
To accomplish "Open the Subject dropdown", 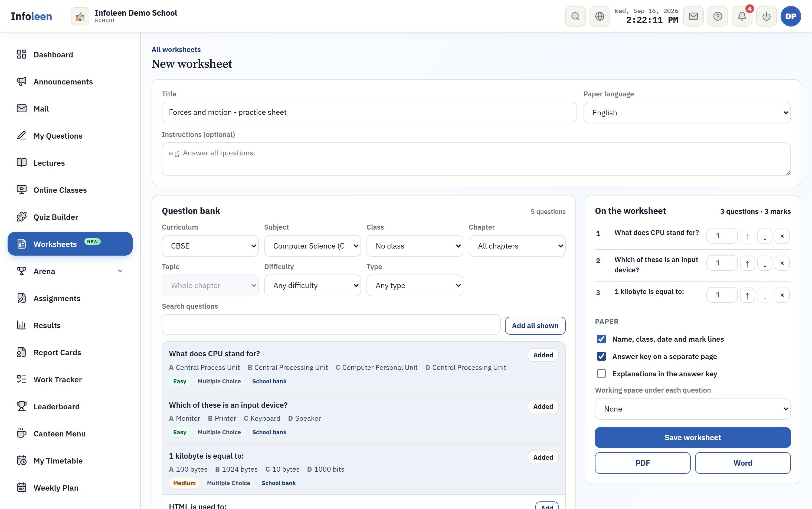I will pos(312,246).
